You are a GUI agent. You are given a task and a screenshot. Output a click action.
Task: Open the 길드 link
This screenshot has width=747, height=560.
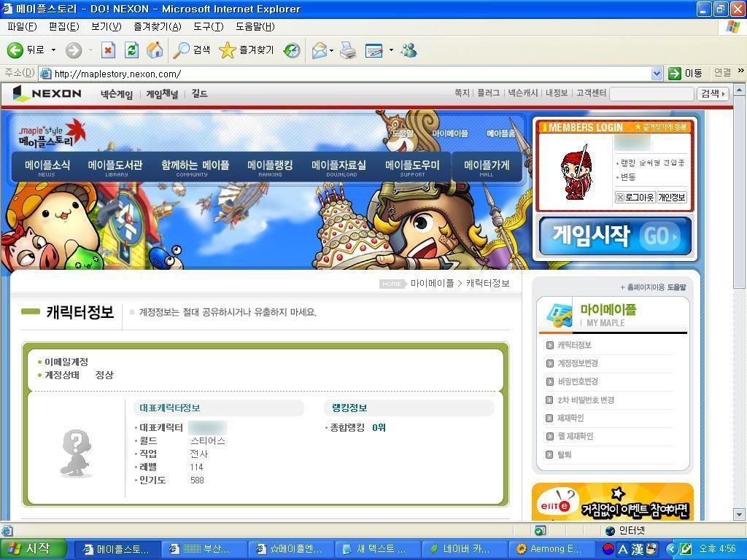coord(200,94)
